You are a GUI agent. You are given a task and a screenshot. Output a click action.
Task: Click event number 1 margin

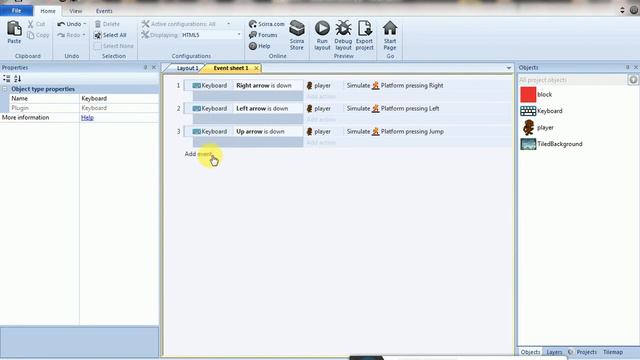pos(178,86)
